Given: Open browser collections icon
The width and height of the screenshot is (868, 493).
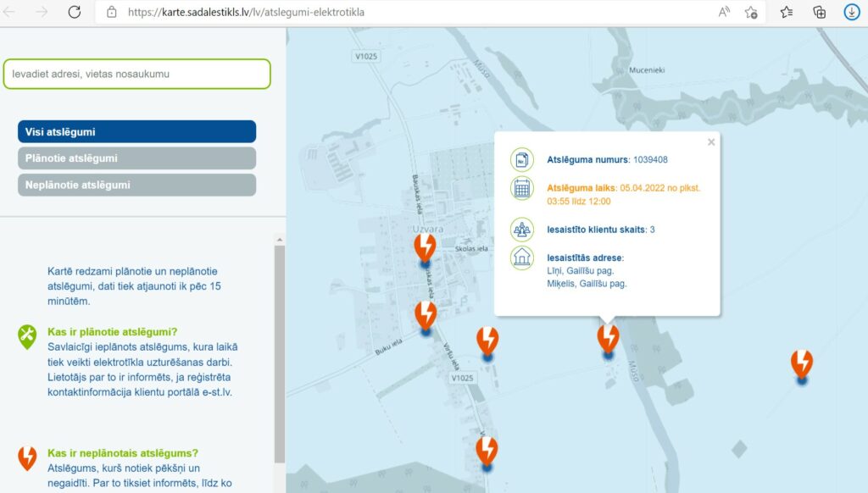Looking at the screenshot, I should point(819,12).
